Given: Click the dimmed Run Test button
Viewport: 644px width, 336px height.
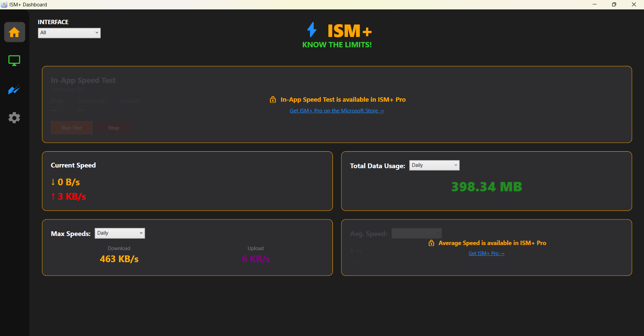Looking at the screenshot, I should [72, 128].
